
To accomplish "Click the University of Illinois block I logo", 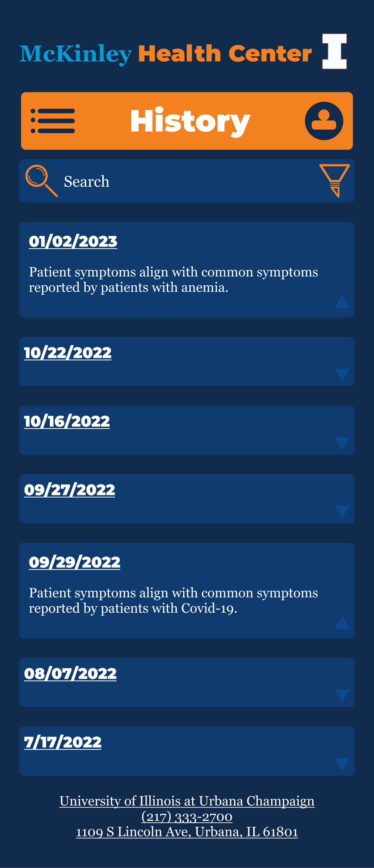I will tap(334, 51).
